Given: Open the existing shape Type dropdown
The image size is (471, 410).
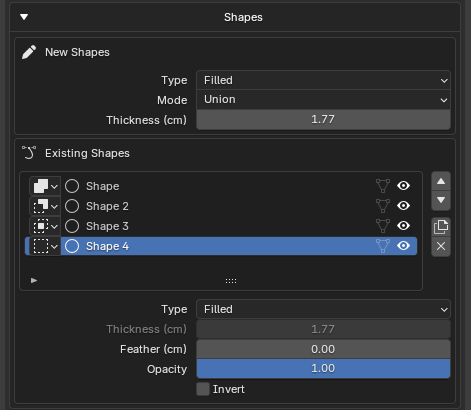Looking at the screenshot, I should [x=323, y=309].
